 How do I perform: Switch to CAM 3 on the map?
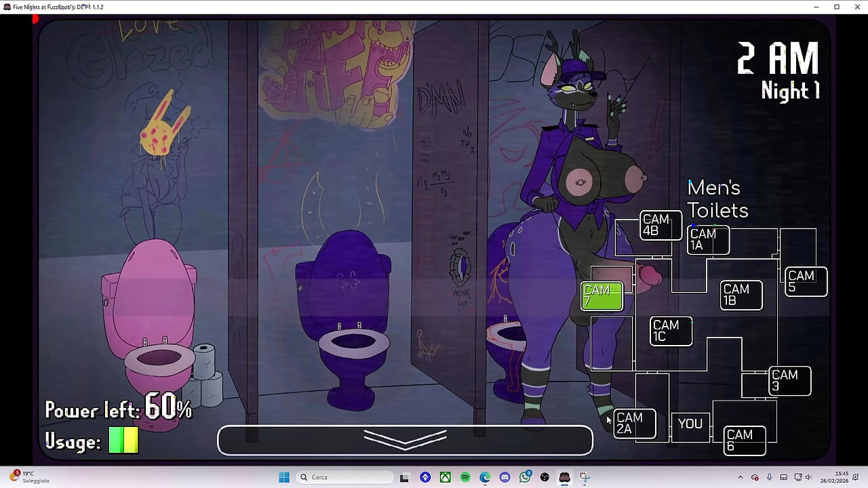click(x=790, y=381)
